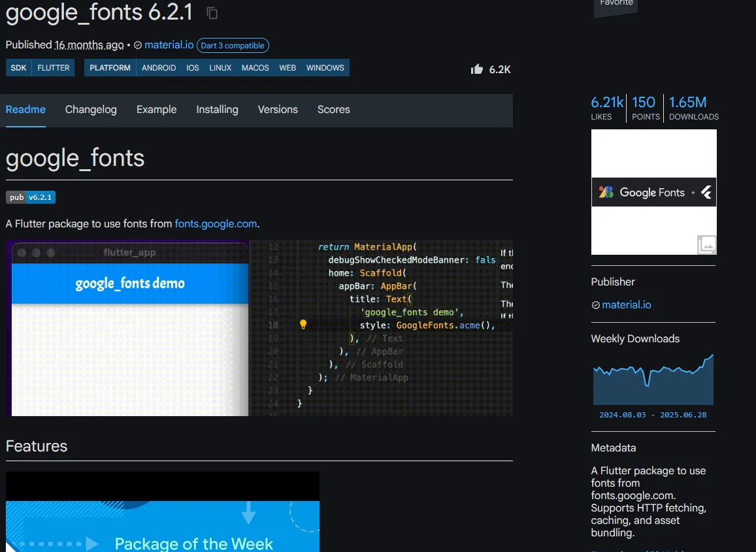Click the yellow lightbulb in the code screenshot
756x552 pixels.
303,325
